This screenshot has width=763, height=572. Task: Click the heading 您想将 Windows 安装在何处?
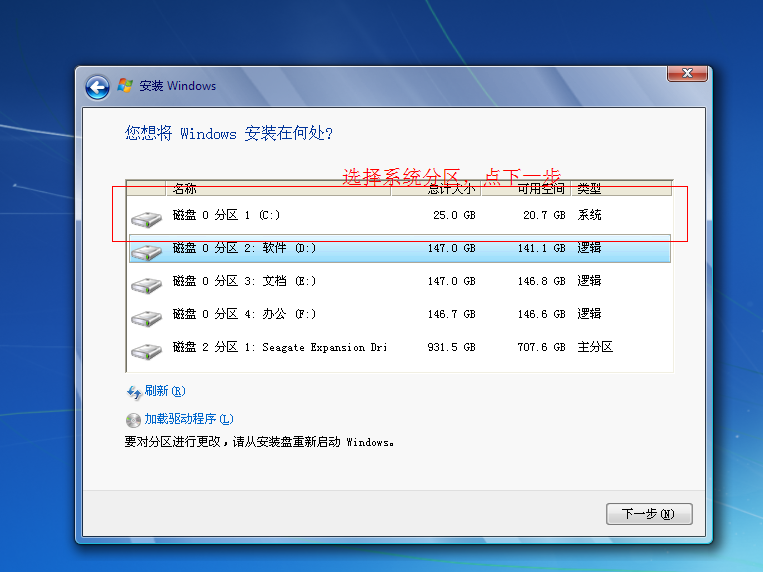click(229, 133)
